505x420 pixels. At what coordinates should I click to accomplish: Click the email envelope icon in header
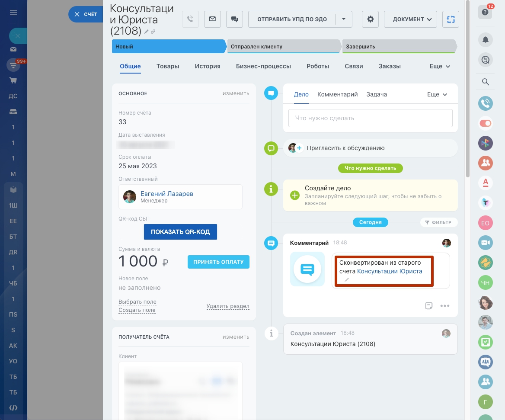point(212,19)
